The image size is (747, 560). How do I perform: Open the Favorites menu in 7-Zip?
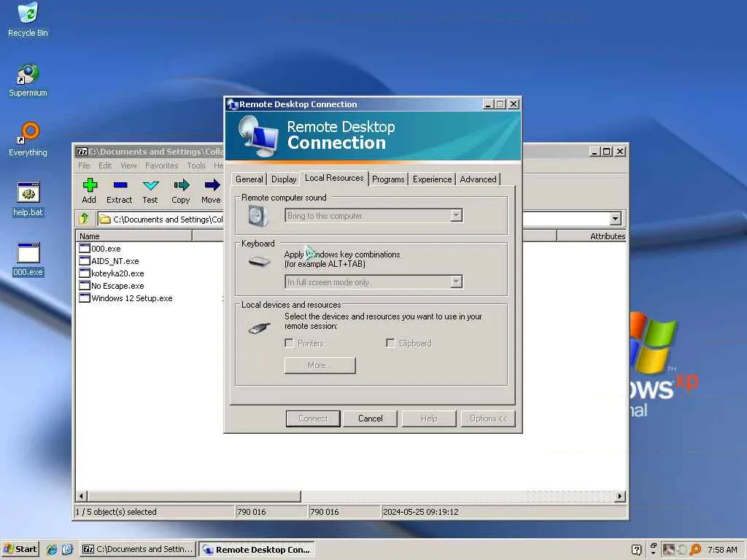tap(161, 166)
